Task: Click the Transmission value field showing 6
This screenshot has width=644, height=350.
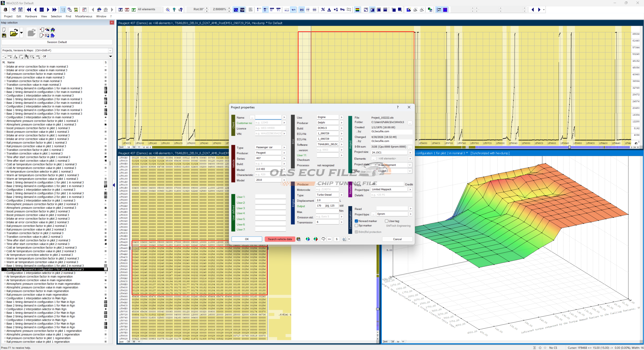Action: [327, 222]
